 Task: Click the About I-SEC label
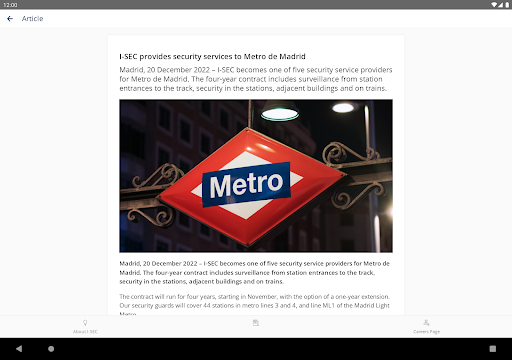click(85, 332)
